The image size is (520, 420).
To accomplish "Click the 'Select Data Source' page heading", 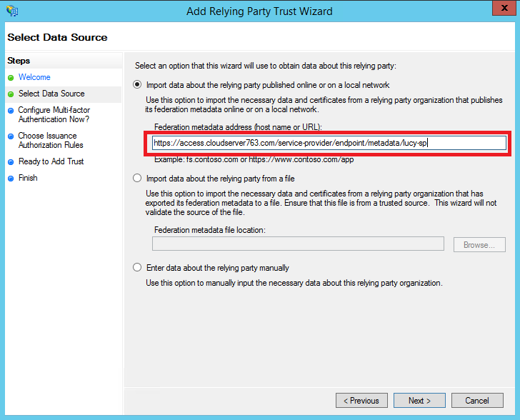I will pos(57,37).
